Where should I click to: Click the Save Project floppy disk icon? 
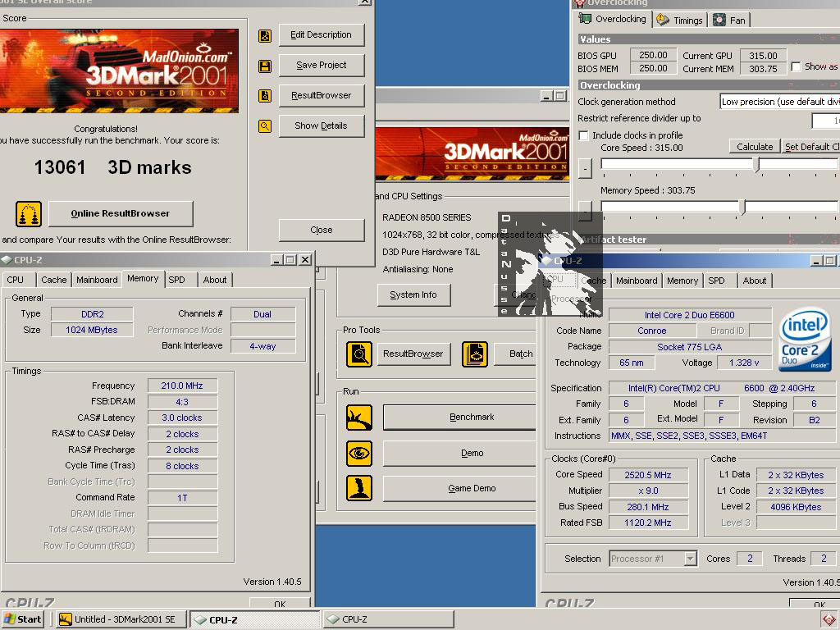click(265, 66)
